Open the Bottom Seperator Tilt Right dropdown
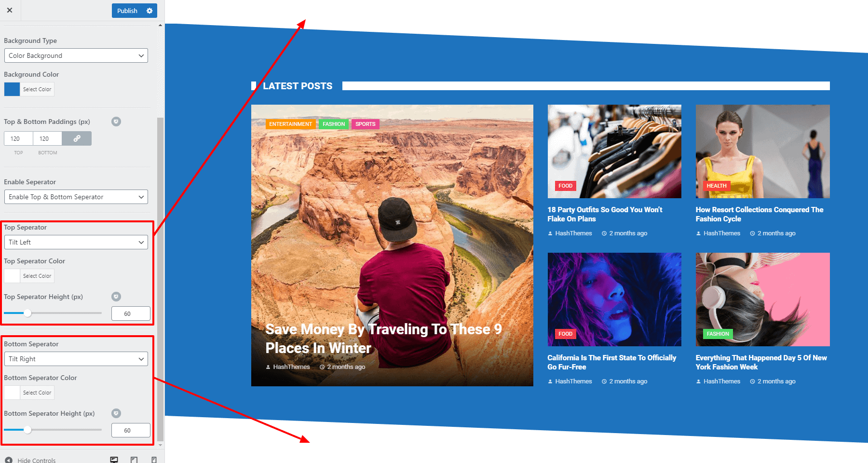Image resolution: width=868 pixels, height=463 pixels. (x=76, y=359)
